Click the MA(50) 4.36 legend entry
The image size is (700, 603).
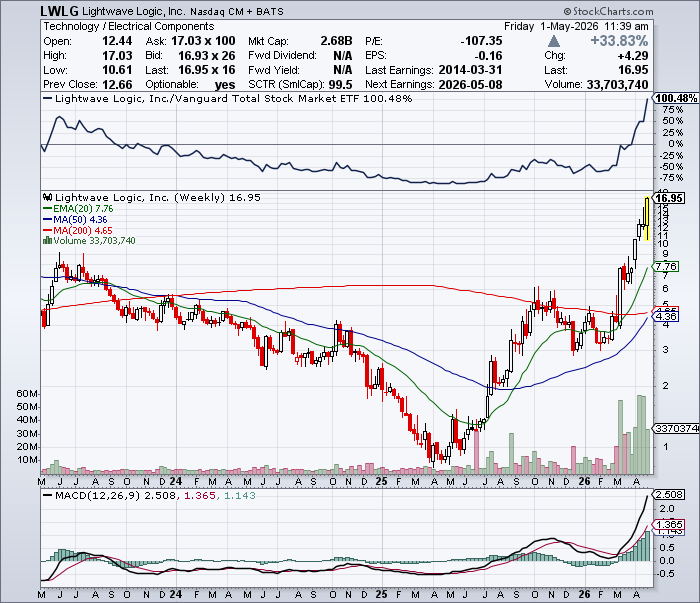(x=75, y=220)
